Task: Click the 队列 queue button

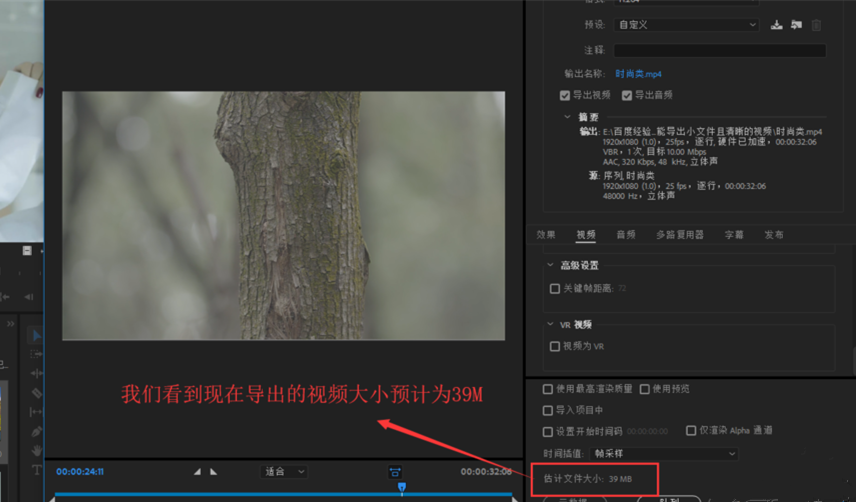Action: (669, 498)
